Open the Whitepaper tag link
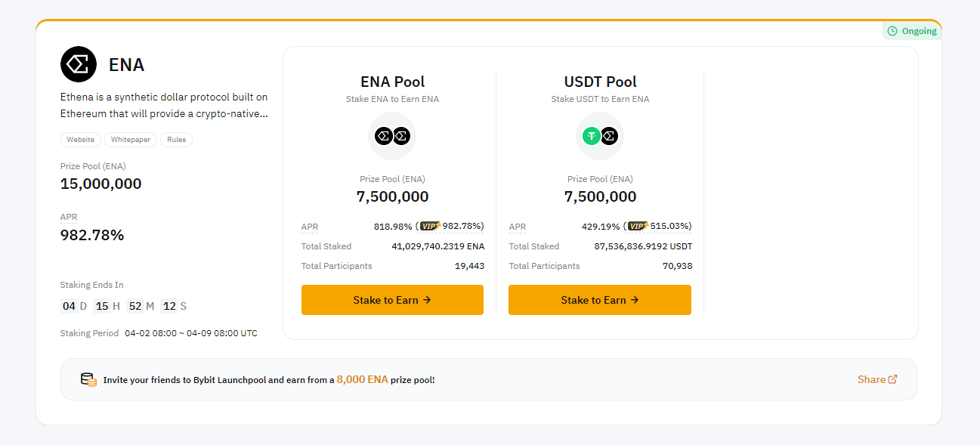 131,140
